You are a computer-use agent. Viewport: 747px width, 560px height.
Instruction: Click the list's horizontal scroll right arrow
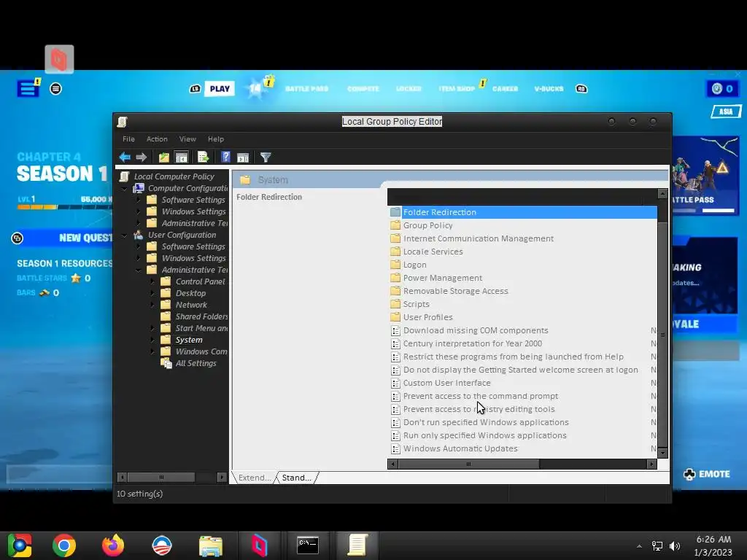point(651,464)
